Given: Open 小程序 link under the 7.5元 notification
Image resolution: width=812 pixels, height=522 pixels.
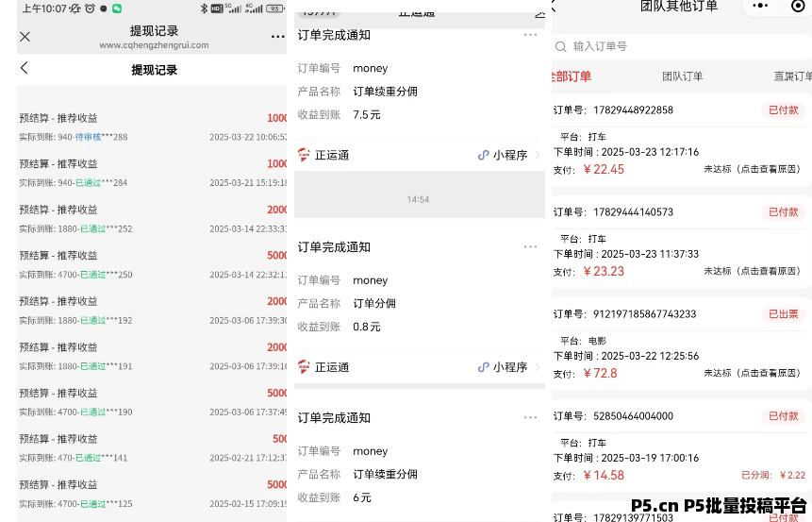Looking at the screenshot, I should pos(503,155).
